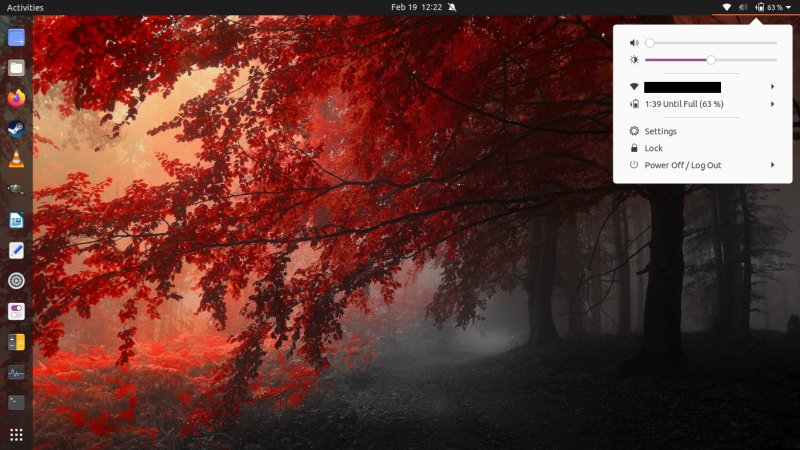Open GNOME Tweaks from the dock
Screen dimensions: 800x450
(16, 311)
